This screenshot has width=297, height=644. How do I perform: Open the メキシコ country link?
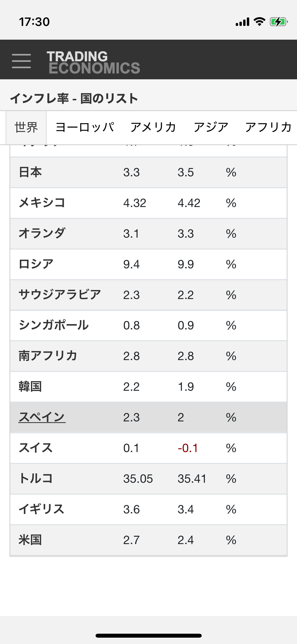(42, 203)
